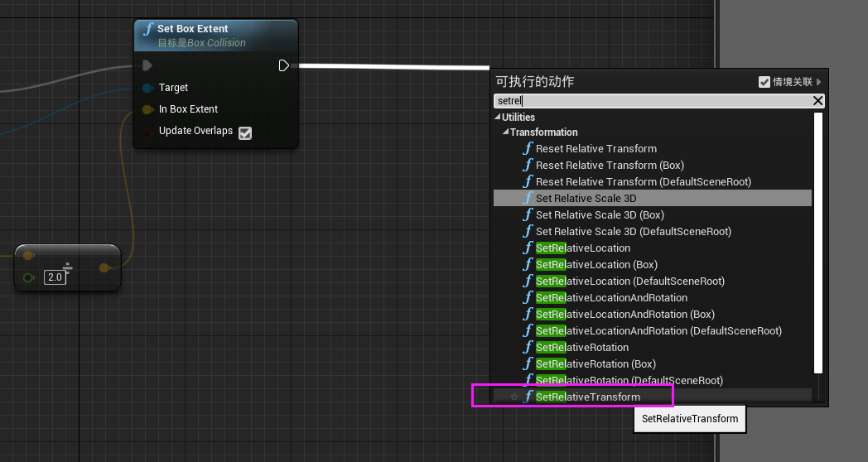Pick Reset Relative Transform (DefaultSceneRoot)
Image resolution: width=868 pixels, height=462 pixels.
[644, 181]
